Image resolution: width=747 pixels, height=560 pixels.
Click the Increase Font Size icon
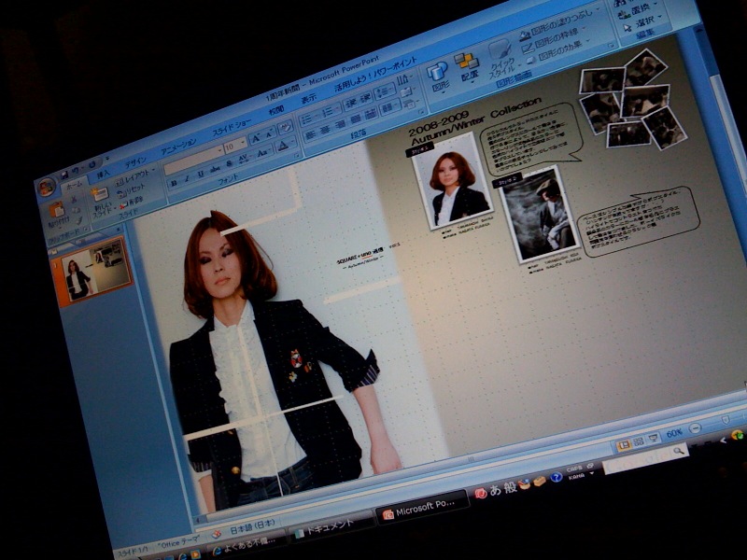[256, 138]
